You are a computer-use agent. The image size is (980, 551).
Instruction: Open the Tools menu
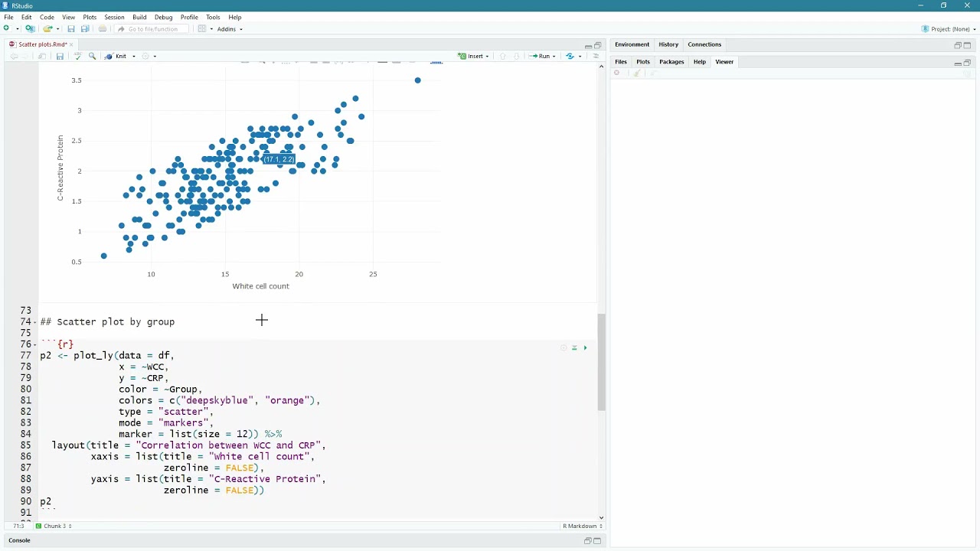pos(213,17)
